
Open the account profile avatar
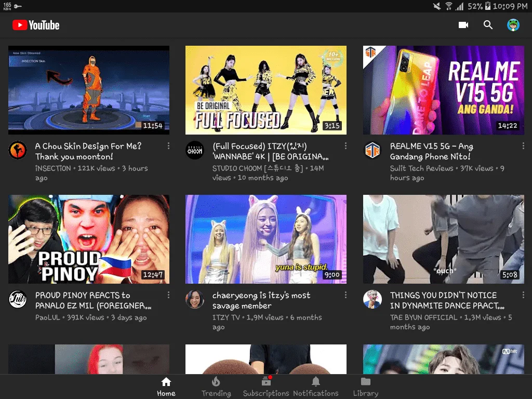point(513,25)
